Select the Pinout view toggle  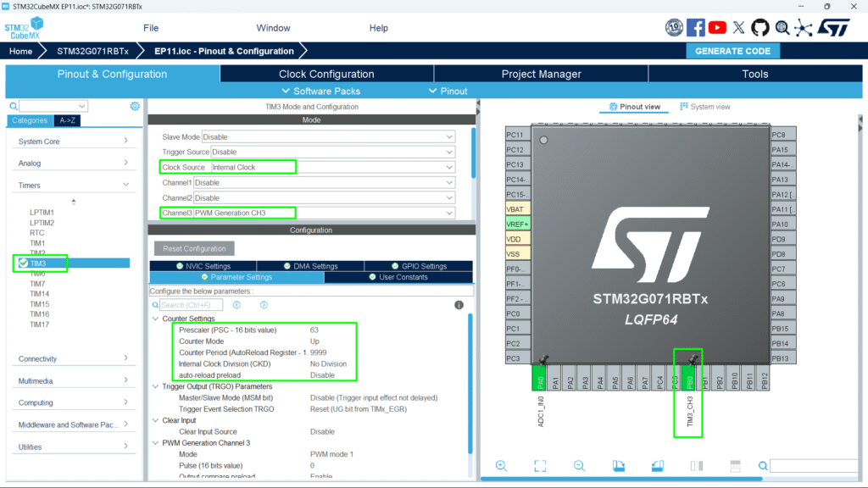tap(630, 107)
